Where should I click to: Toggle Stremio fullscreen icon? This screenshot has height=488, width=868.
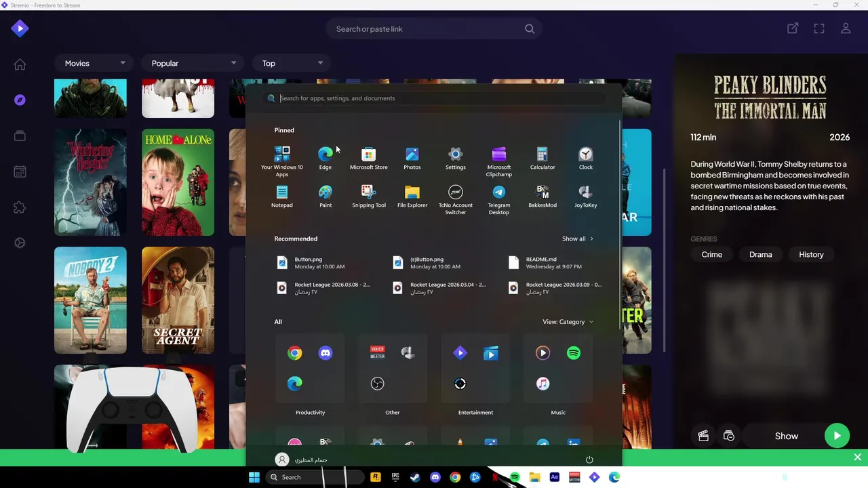pyautogui.click(x=819, y=28)
